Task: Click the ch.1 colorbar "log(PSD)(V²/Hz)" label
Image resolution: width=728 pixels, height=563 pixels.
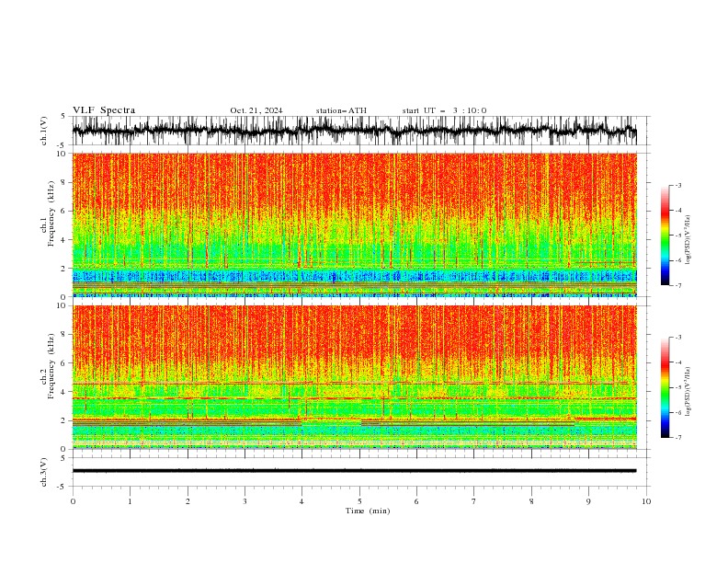Action: (688, 240)
